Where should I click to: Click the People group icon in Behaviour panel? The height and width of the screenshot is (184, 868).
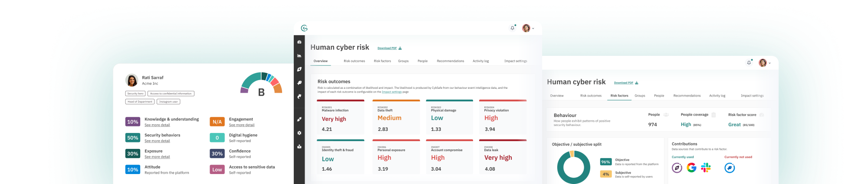pos(666,115)
